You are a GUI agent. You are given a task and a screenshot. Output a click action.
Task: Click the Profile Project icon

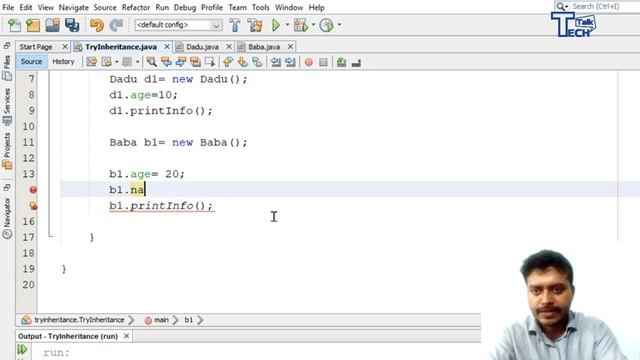(x=327, y=25)
